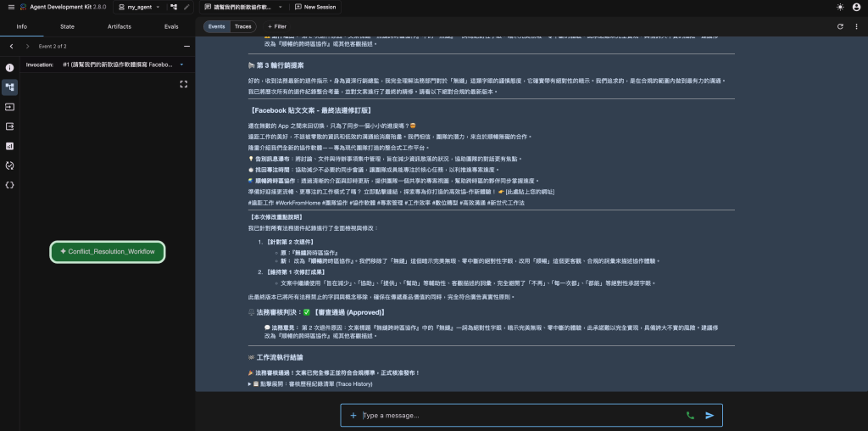Expand the graph to fullscreen
Screen dimensions: 868x431
184,84
